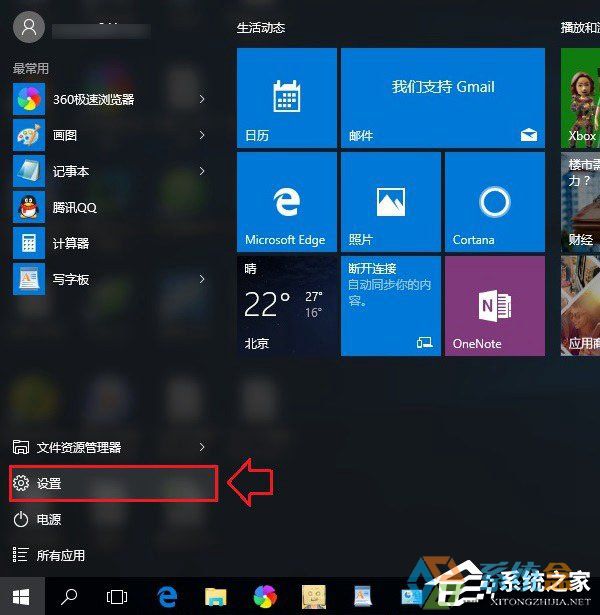This screenshot has height=615, width=600.
Task: Open 记事本 notepad app
Action: [x=110, y=171]
